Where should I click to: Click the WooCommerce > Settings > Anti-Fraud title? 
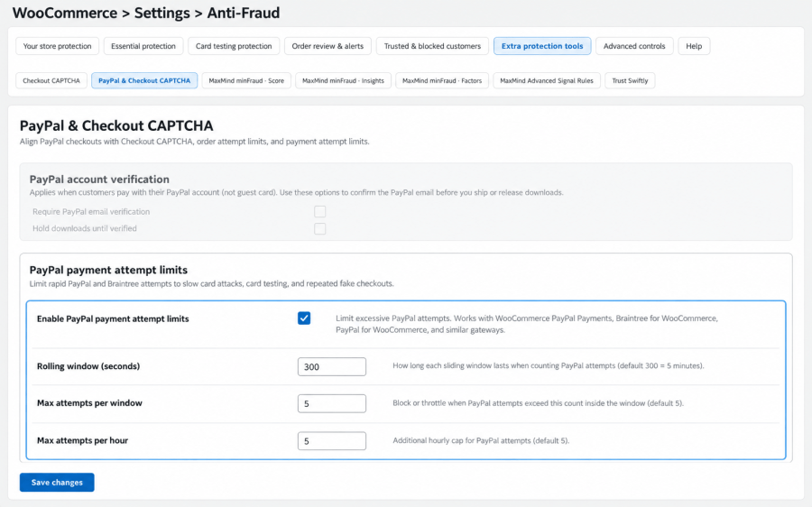click(x=146, y=13)
